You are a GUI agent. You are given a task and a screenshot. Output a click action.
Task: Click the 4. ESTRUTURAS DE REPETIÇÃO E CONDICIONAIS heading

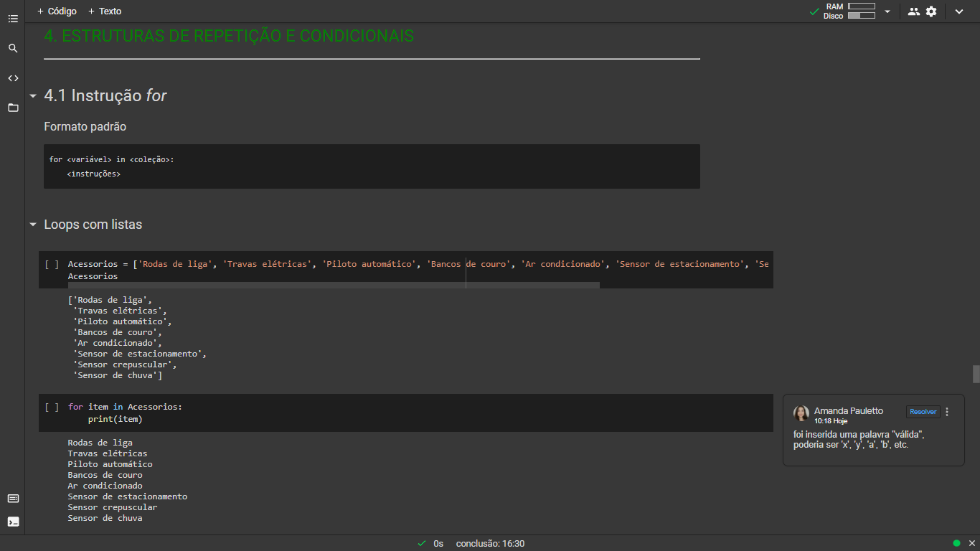tap(229, 36)
